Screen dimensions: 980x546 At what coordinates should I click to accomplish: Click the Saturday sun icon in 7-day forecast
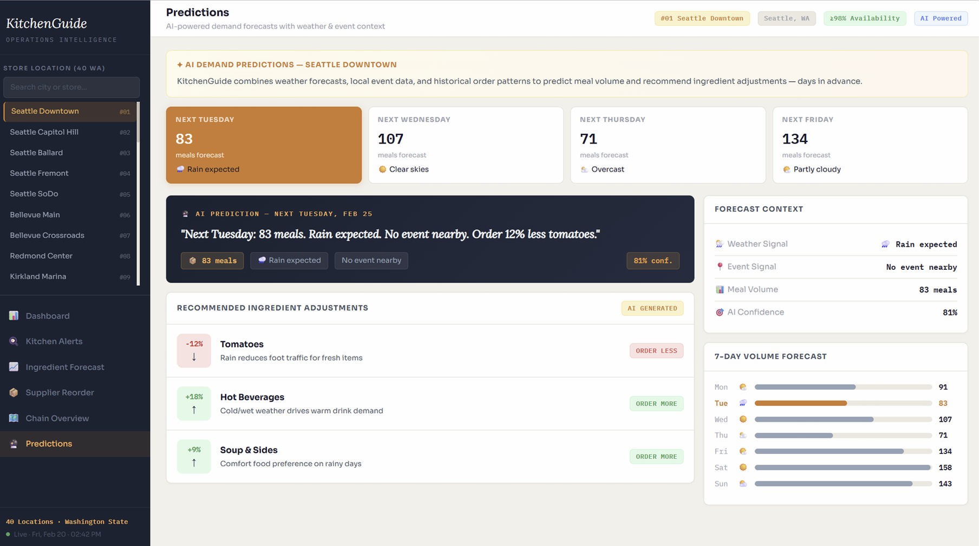tap(743, 467)
